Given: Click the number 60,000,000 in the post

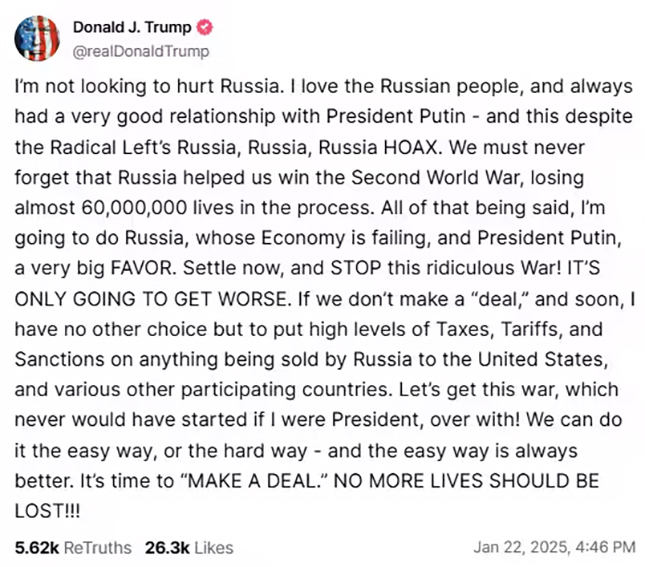Looking at the screenshot, I should (134, 208).
